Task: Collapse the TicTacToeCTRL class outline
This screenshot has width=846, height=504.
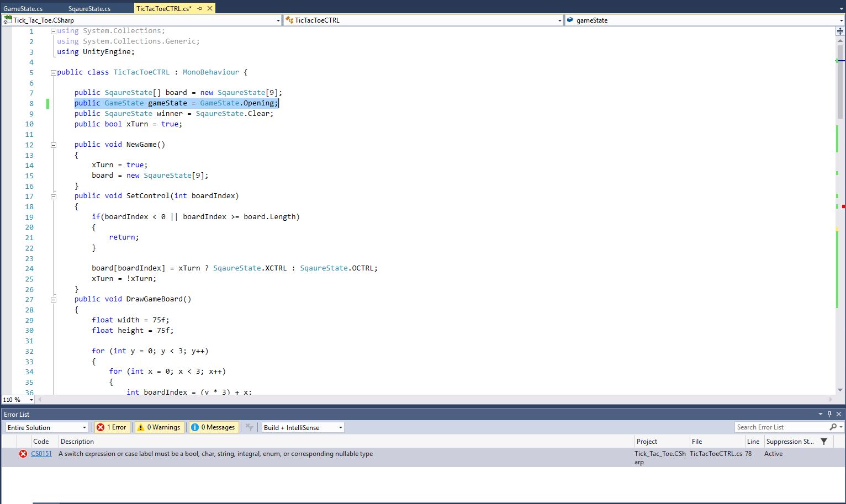Action: (54, 72)
